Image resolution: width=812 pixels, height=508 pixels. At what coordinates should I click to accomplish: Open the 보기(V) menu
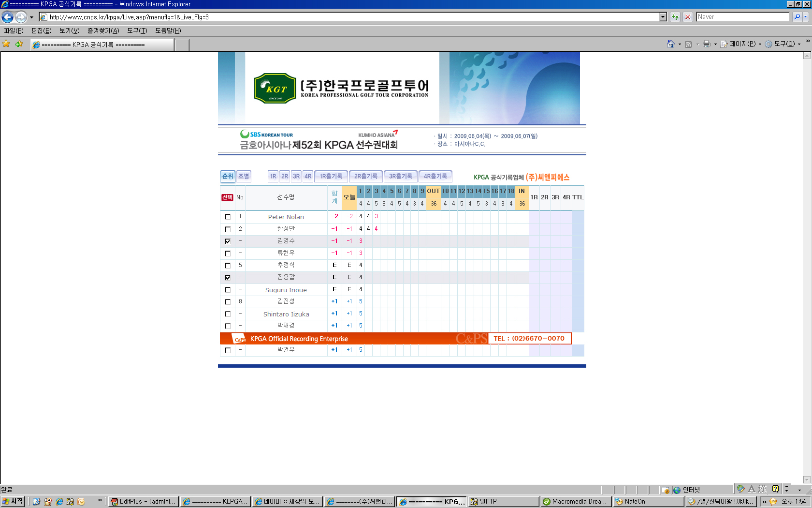pos(69,30)
